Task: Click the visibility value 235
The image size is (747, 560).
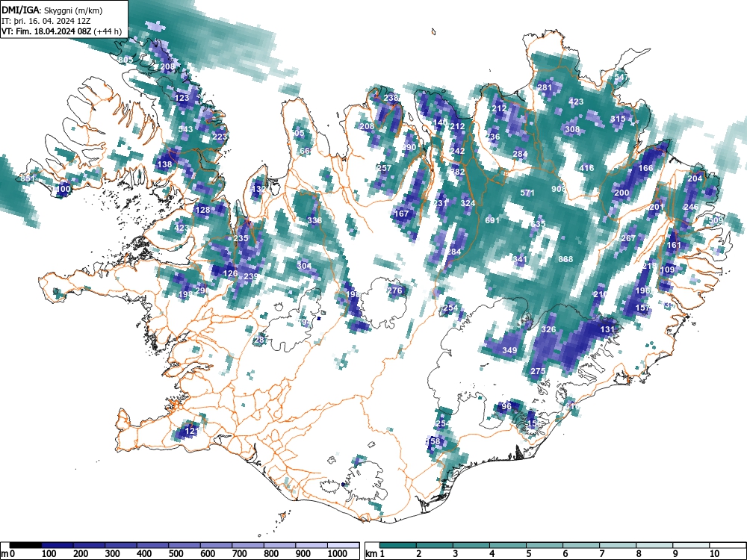Action: tap(241, 238)
